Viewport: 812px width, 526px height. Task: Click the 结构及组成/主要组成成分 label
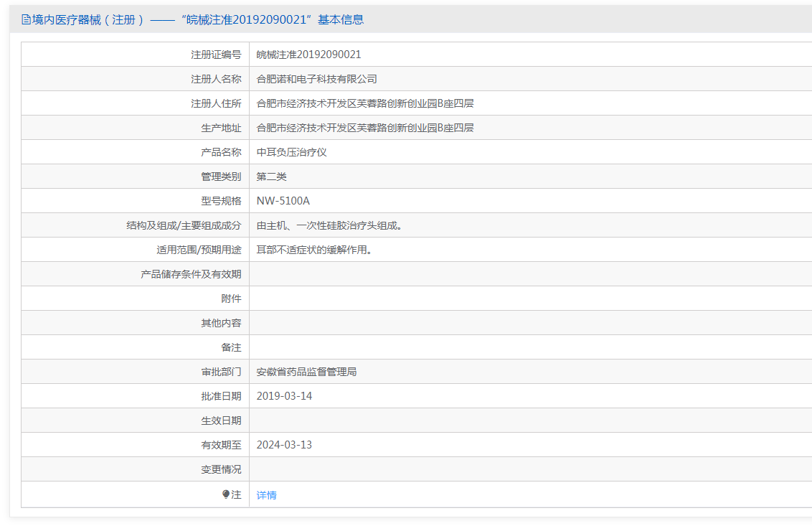coord(184,225)
